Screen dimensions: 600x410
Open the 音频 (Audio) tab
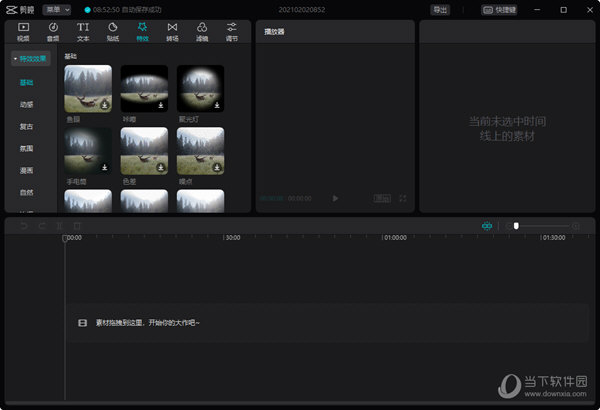[x=52, y=30]
